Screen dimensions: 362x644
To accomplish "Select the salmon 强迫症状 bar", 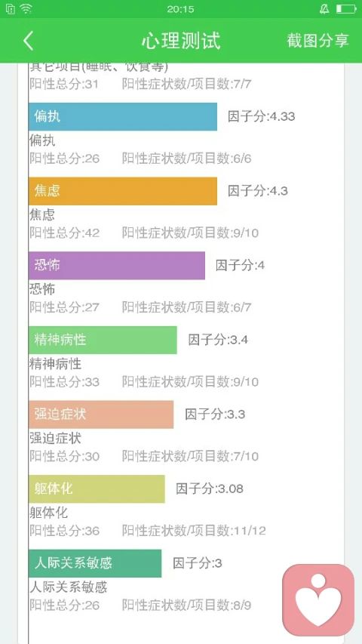I will click(101, 414).
